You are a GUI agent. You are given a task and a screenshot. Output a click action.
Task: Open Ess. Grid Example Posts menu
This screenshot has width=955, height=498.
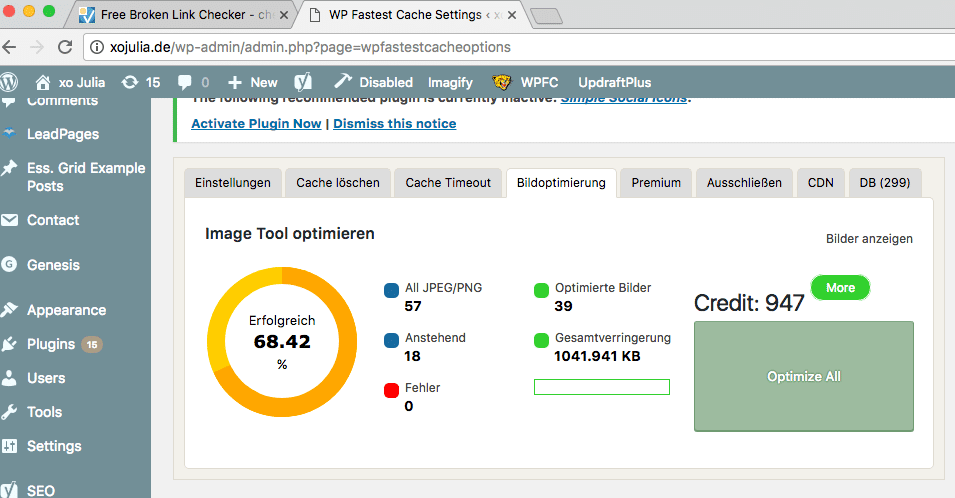click(x=86, y=177)
